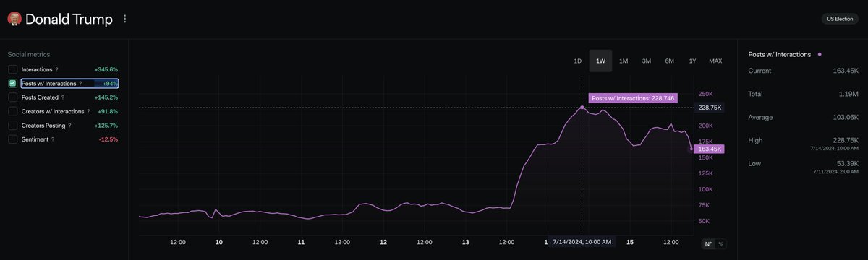Click the +145.2% change for Posts Created
The height and width of the screenshot is (260, 868).
[x=106, y=97]
